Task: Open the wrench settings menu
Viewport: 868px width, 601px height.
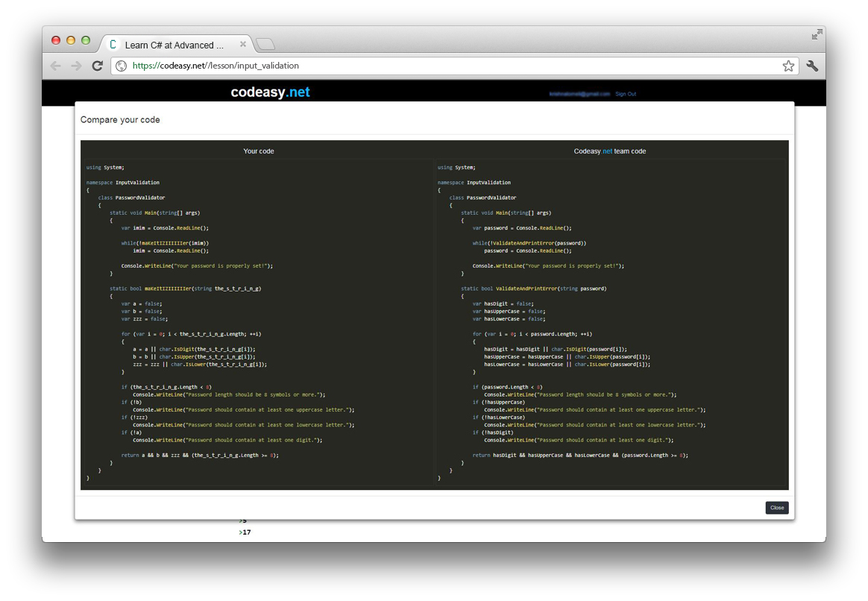Action: click(812, 66)
